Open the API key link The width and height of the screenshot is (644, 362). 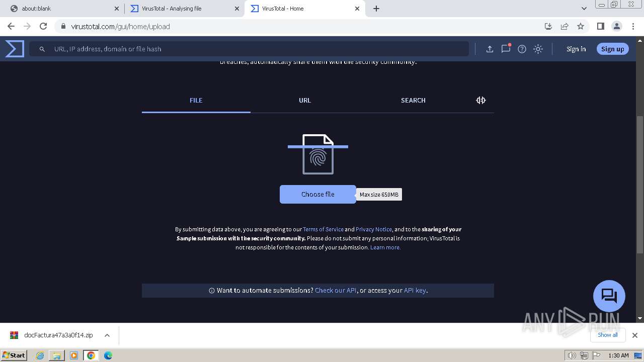(x=415, y=290)
